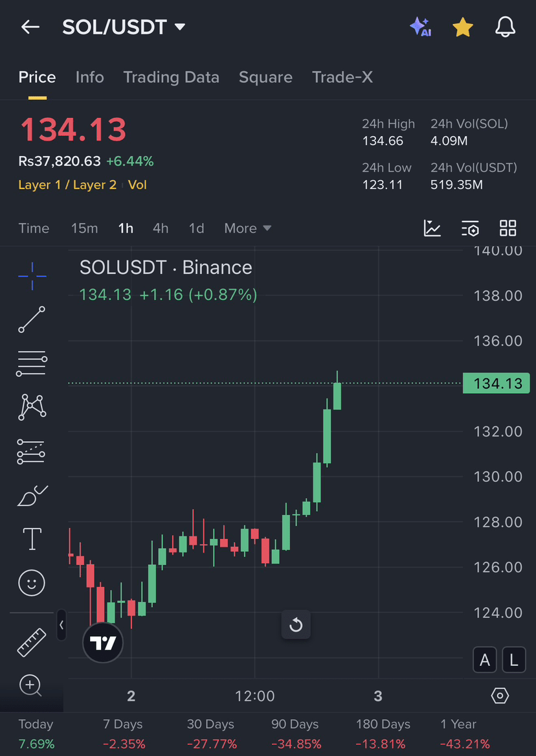Open chart settings hexagon icon
This screenshot has height=756, width=536.
point(500,696)
